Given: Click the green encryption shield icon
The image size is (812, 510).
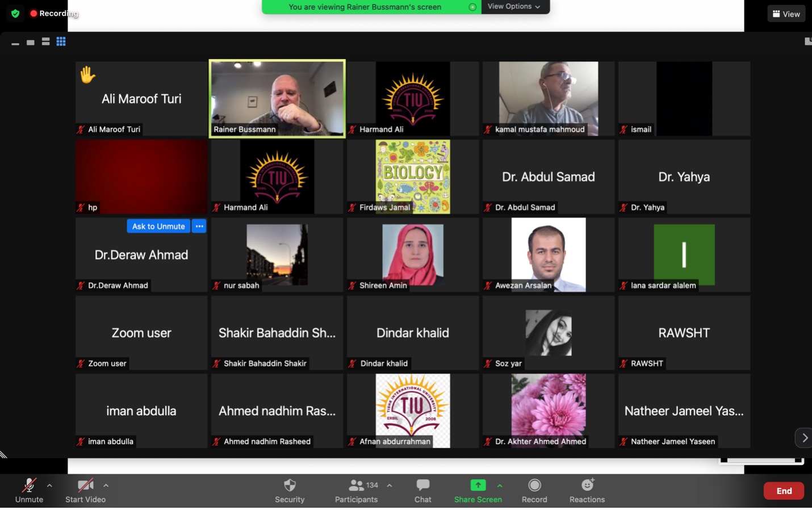Looking at the screenshot, I should click(15, 13).
